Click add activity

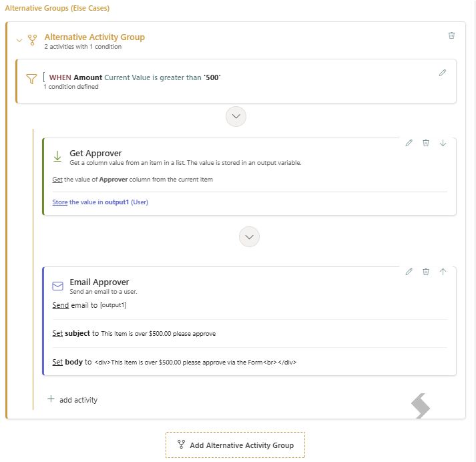pos(73,400)
